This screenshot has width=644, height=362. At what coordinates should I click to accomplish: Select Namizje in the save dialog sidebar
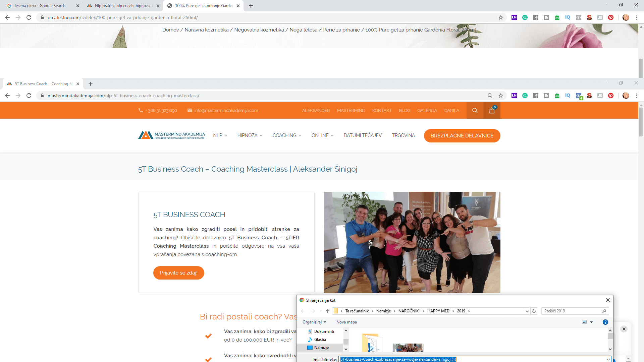[x=321, y=348]
